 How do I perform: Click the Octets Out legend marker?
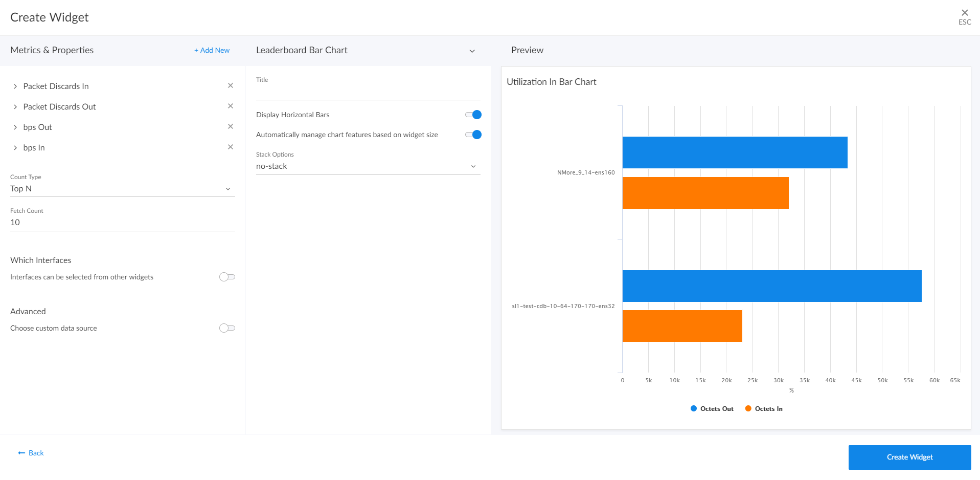coord(694,408)
